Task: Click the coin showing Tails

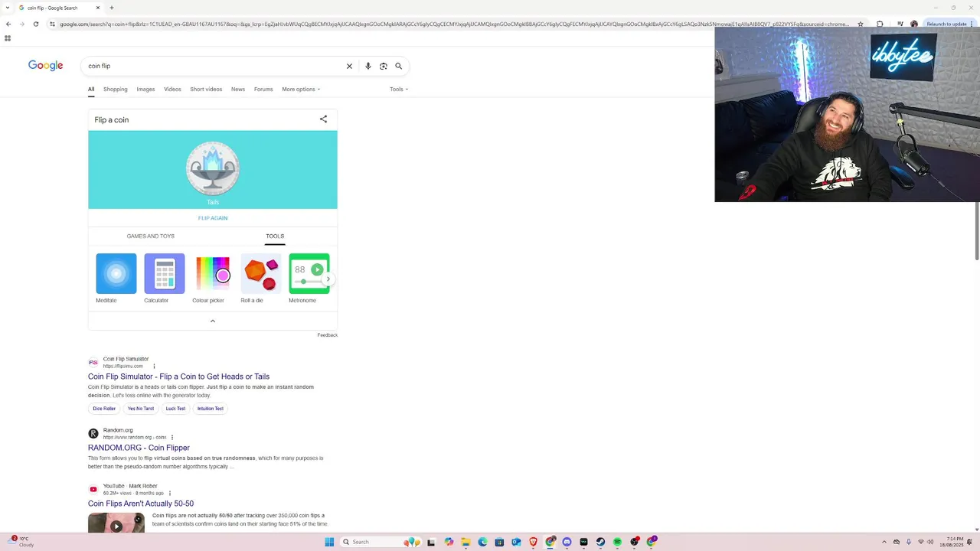Action: click(213, 168)
